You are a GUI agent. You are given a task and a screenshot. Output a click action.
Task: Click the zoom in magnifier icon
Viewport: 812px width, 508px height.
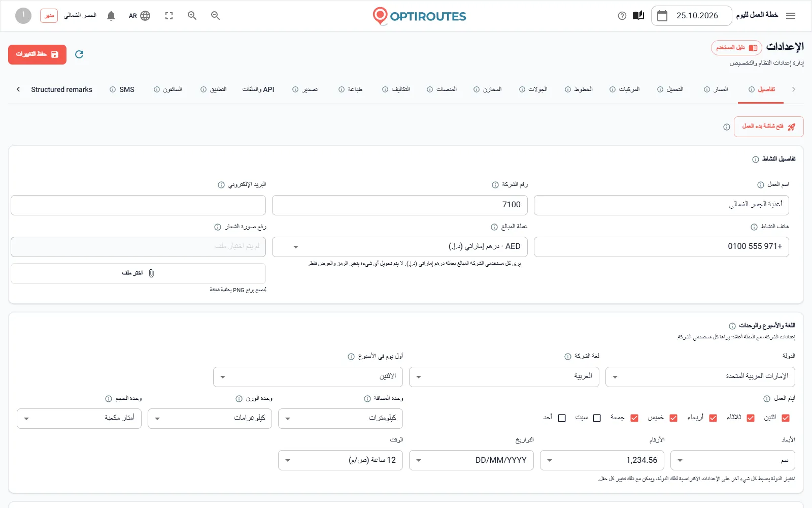192,16
